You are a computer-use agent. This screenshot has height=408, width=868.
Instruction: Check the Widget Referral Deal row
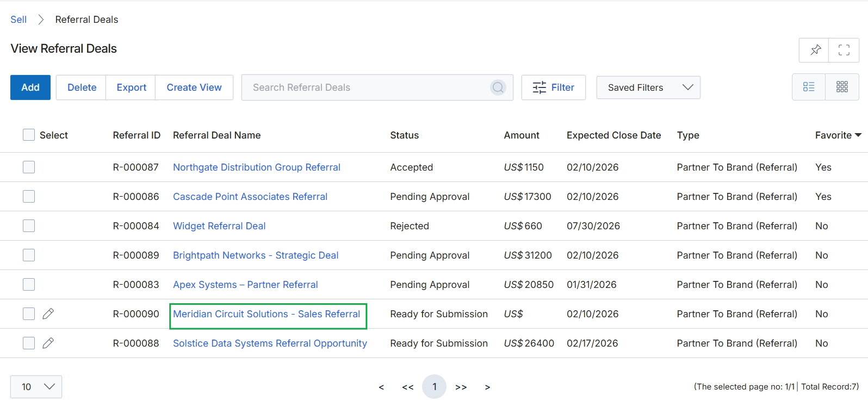29,225
